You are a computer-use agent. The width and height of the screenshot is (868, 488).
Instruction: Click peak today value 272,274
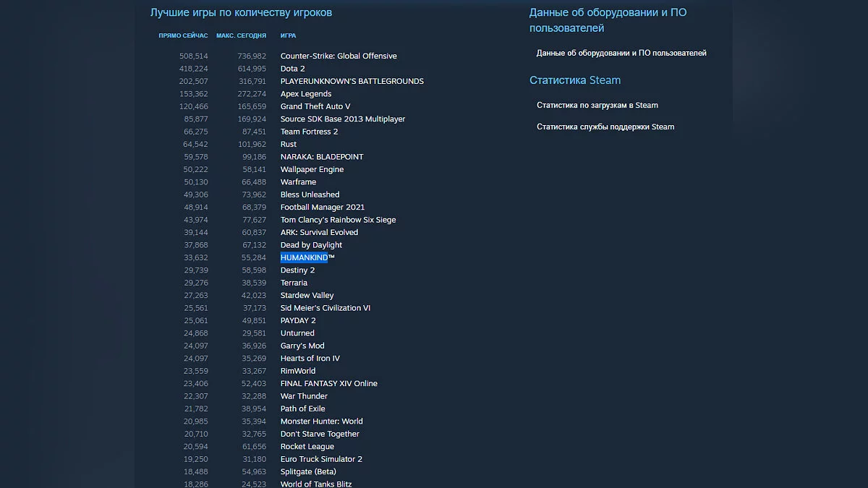252,94
